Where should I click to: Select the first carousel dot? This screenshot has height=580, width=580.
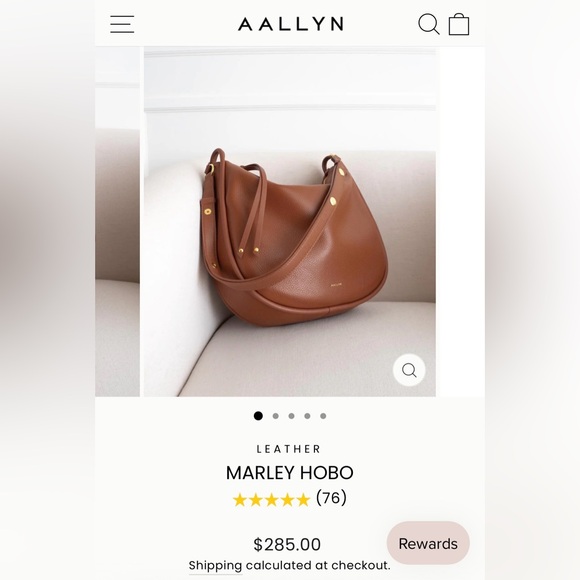(258, 416)
